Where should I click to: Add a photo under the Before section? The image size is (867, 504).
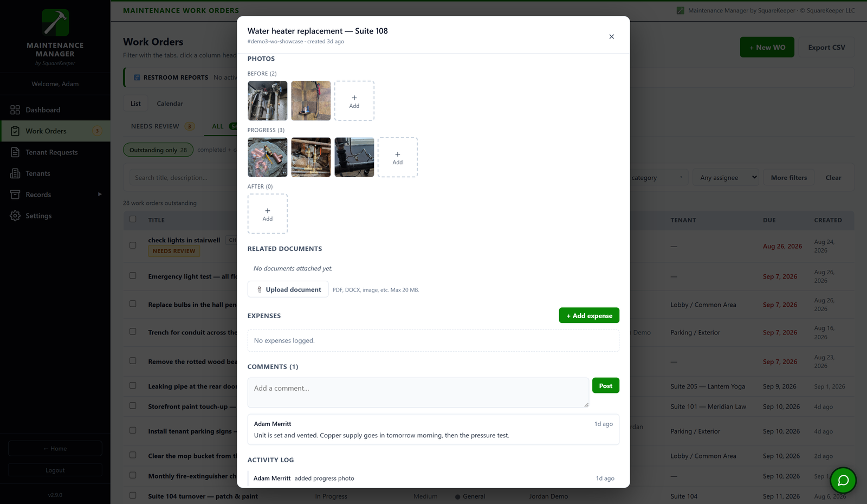354,101
